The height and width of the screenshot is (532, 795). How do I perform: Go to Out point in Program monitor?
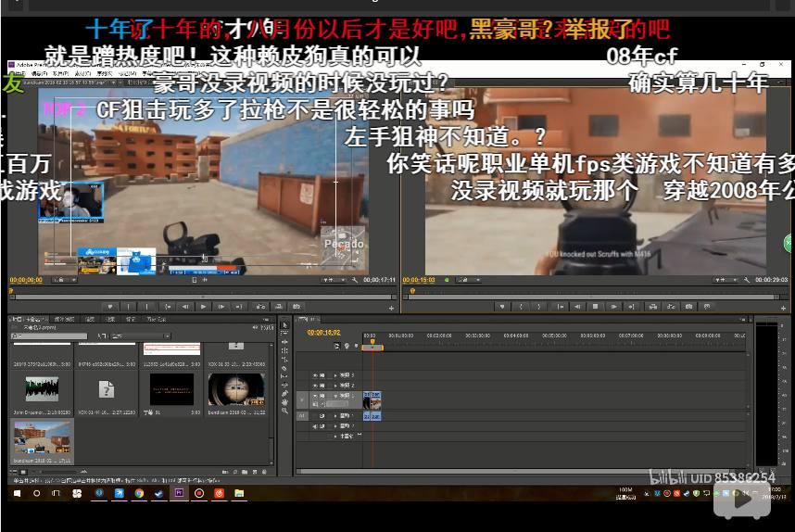tap(632, 307)
